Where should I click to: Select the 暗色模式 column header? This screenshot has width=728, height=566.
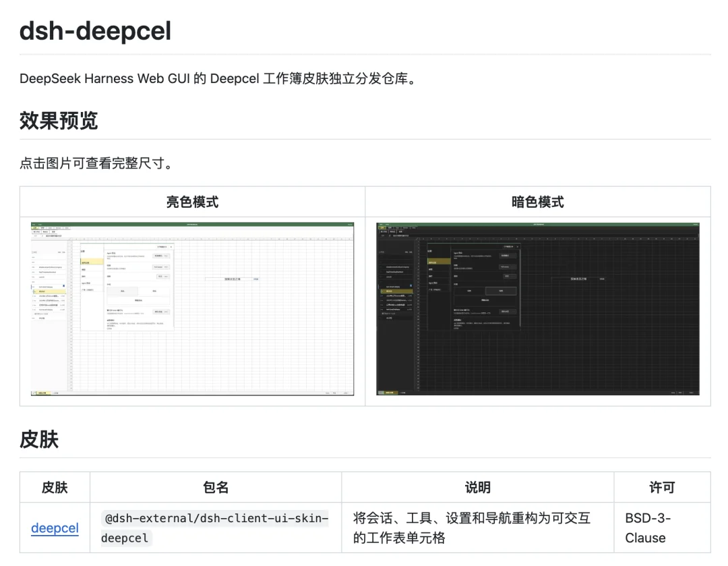(x=538, y=202)
